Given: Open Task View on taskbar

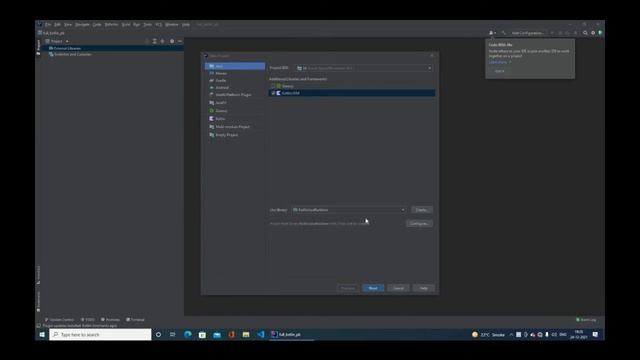Looking at the screenshot, I should pos(173,335).
